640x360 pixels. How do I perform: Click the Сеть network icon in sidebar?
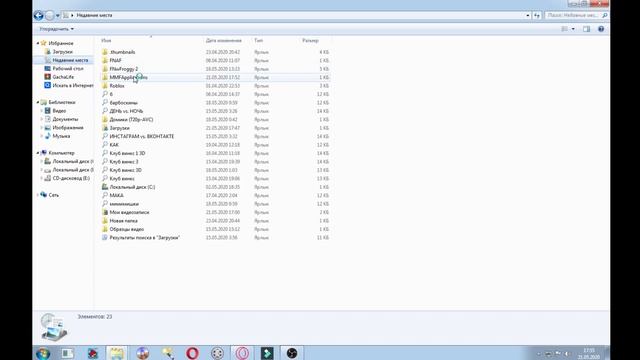(44, 195)
